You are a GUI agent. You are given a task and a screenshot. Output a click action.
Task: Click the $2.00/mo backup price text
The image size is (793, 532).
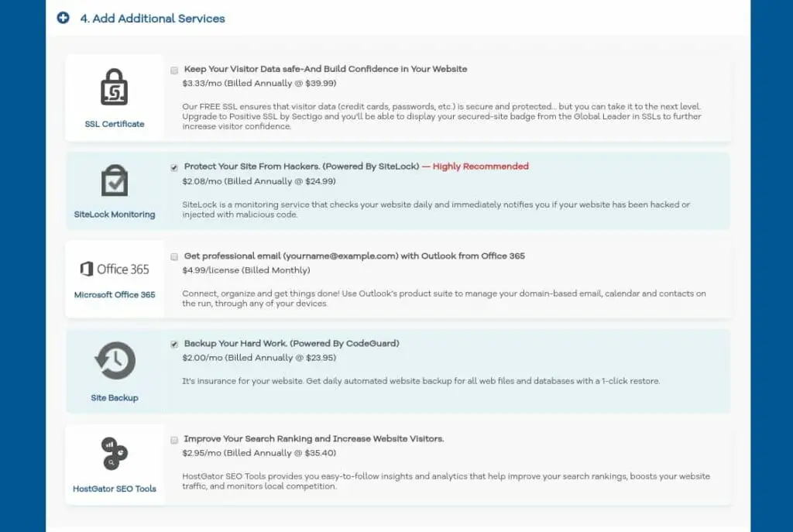coord(259,358)
